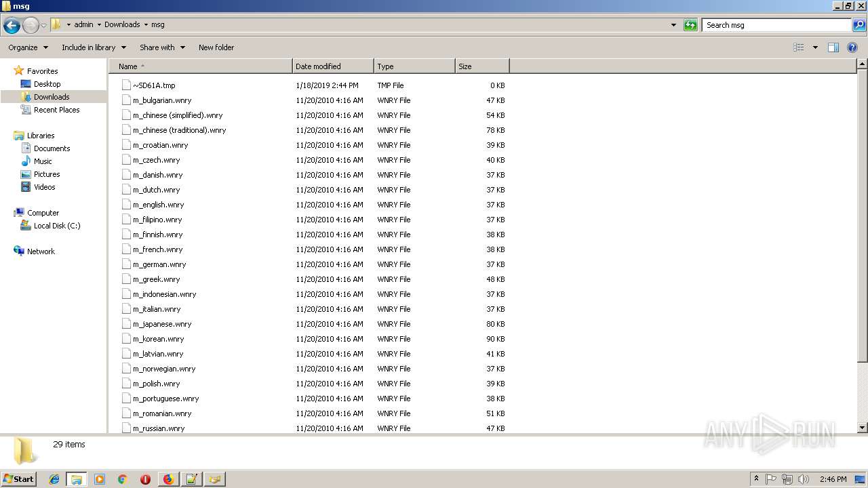This screenshot has width=868, height=488.
Task: Open Recent Places in navigation pane
Action: pyautogui.click(x=56, y=110)
